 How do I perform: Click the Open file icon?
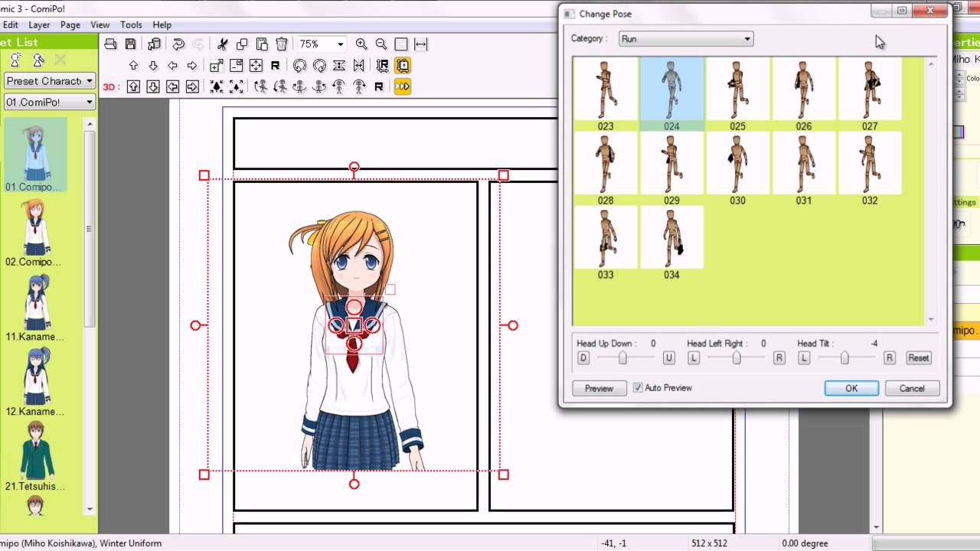pos(110,44)
